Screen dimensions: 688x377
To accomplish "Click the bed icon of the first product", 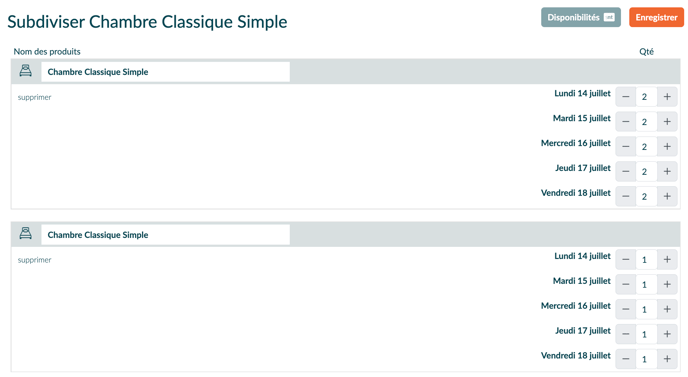I will [x=25, y=71].
